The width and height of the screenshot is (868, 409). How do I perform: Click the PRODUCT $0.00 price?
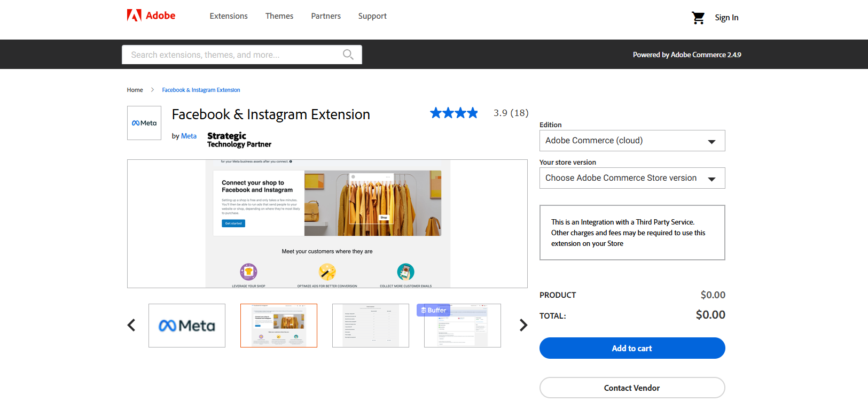tap(713, 295)
